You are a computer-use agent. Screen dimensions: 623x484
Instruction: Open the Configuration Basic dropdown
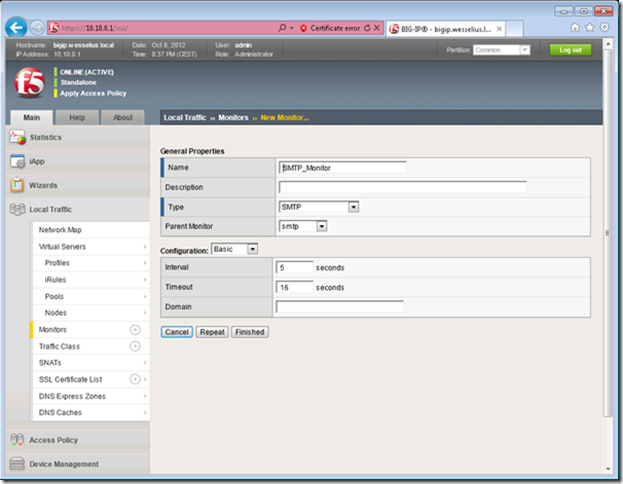[x=235, y=249]
